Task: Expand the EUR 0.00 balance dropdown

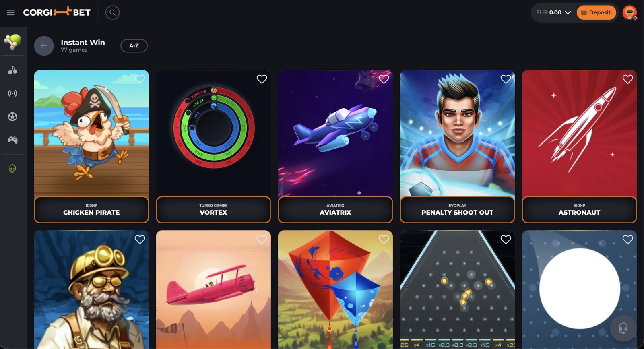Action: point(553,12)
